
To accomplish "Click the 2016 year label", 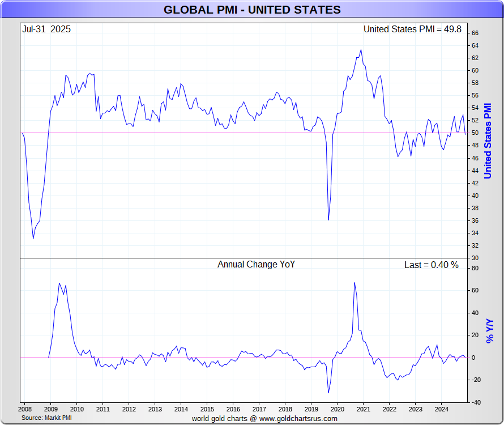I will (233, 409).
